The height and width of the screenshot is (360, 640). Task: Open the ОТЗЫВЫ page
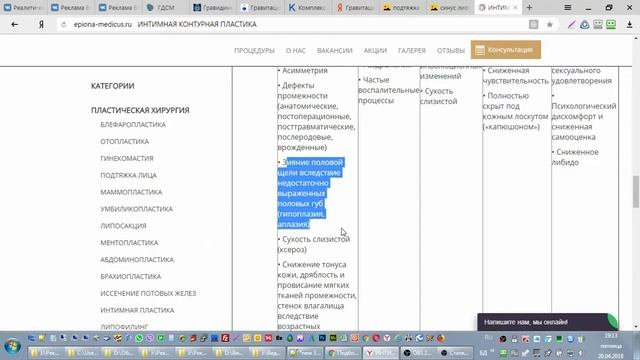pos(451,51)
